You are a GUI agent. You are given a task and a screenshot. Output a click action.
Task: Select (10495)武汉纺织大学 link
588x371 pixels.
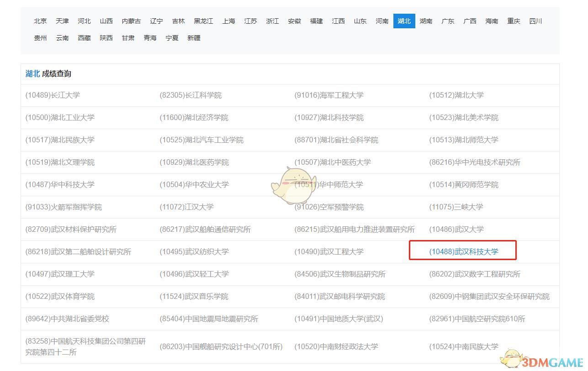click(x=194, y=252)
